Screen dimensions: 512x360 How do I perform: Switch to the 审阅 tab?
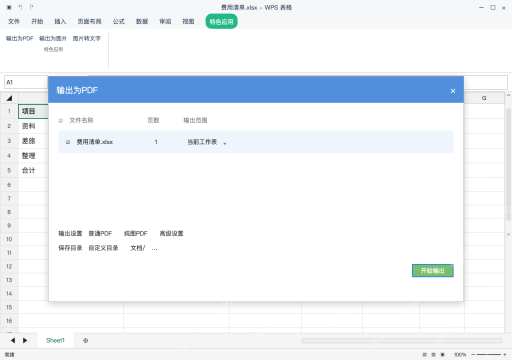165,21
